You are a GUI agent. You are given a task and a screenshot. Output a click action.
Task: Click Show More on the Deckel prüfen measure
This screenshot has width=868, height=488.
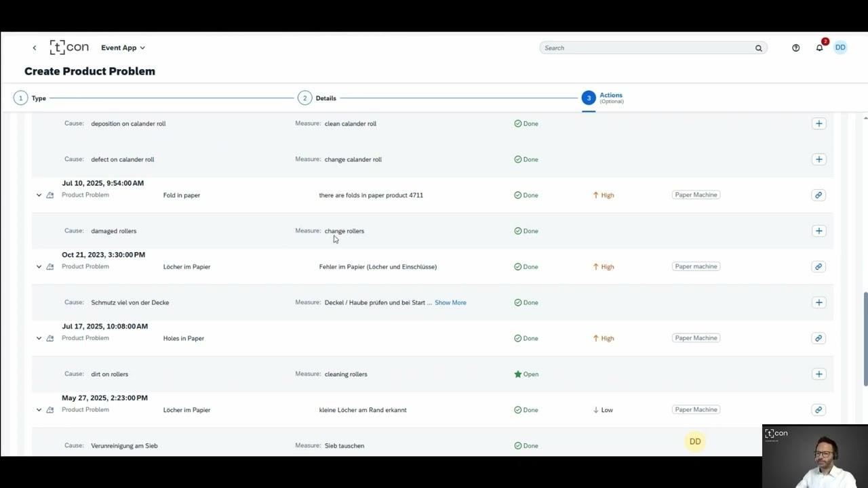(450, 302)
